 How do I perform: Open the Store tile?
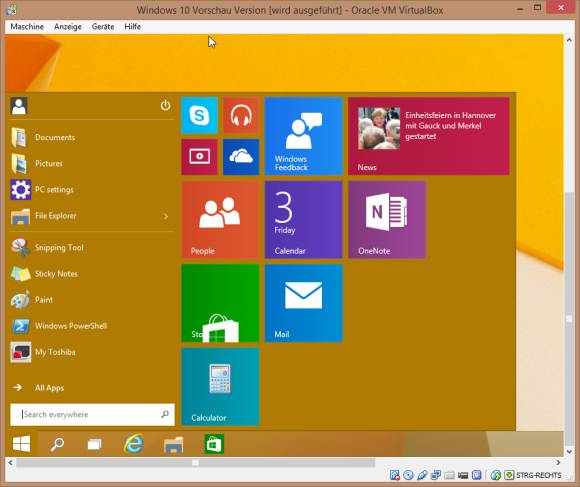[x=220, y=303]
